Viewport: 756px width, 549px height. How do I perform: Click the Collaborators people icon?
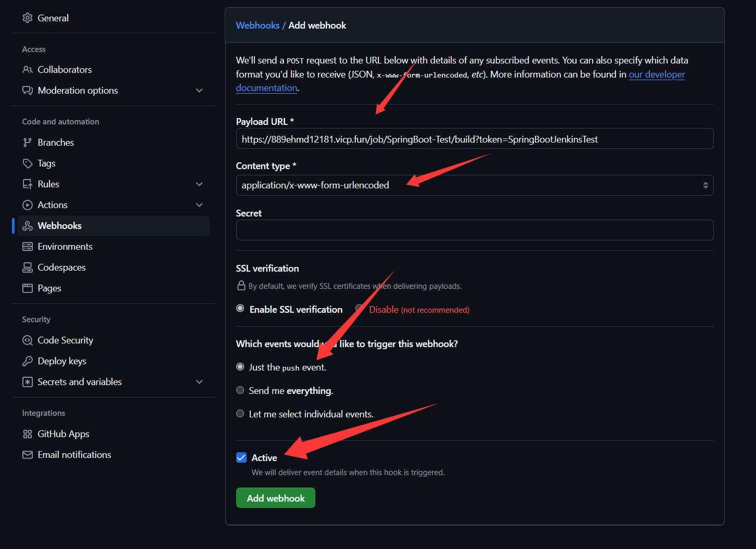28,70
